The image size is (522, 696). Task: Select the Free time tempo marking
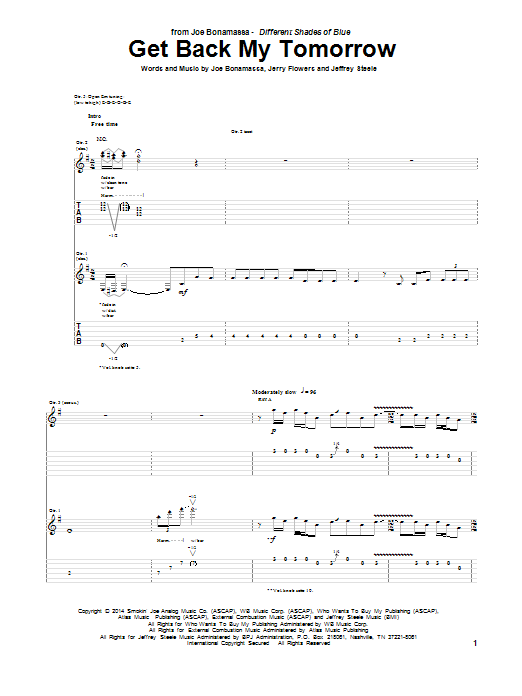[x=104, y=124]
